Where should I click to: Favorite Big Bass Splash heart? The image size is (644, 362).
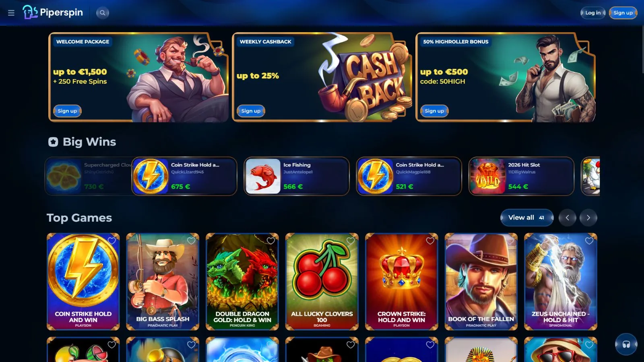tap(191, 241)
